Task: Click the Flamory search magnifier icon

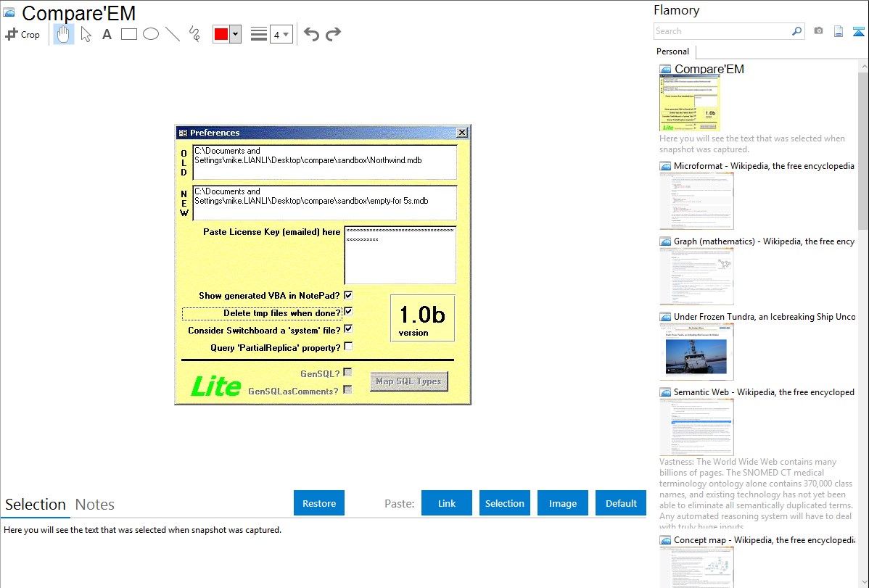Action: 797,31
